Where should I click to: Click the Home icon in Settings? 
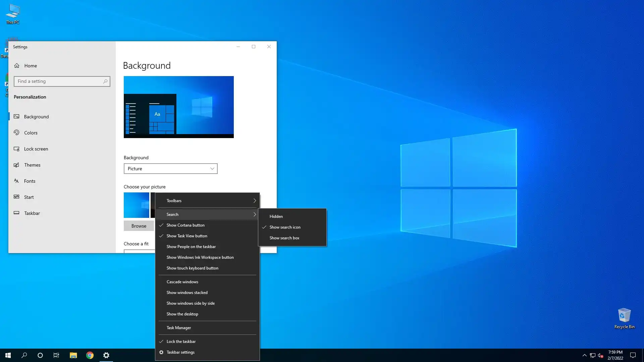click(17, 66)
